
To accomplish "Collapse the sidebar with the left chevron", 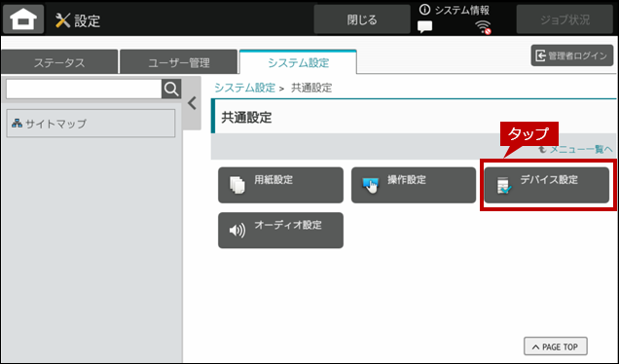I will [193, 103].
